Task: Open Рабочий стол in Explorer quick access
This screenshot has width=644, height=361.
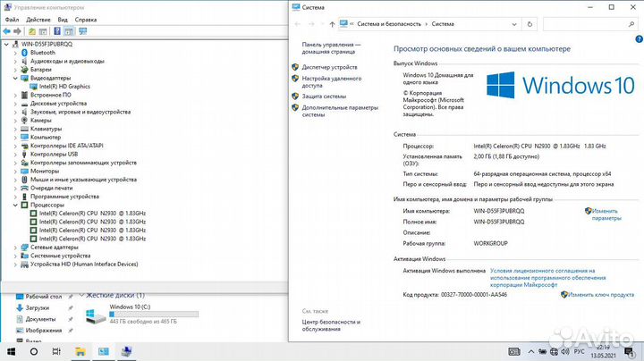Action: [x=43, y=296]
